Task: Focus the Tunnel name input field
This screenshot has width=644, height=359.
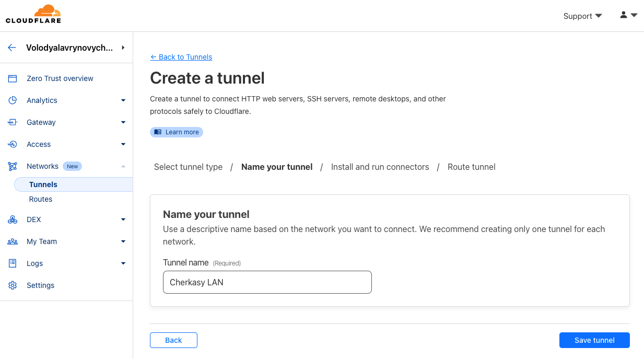Action: (x=267, y=282)
